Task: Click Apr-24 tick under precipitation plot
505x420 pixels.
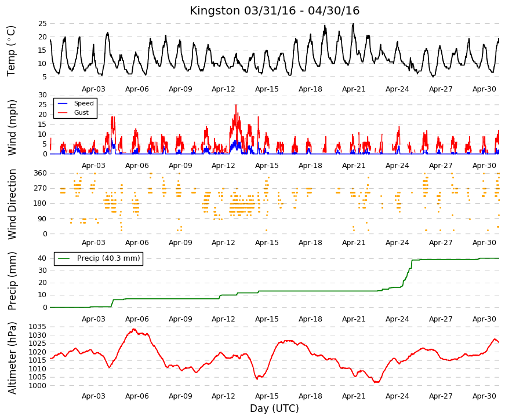Action: [397, 319]
